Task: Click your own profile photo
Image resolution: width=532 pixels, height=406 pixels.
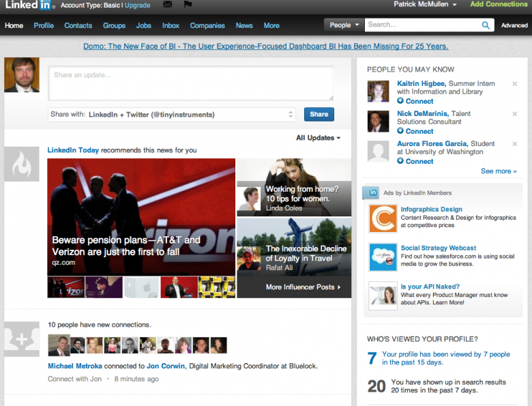Action: [x=22, y=74]
